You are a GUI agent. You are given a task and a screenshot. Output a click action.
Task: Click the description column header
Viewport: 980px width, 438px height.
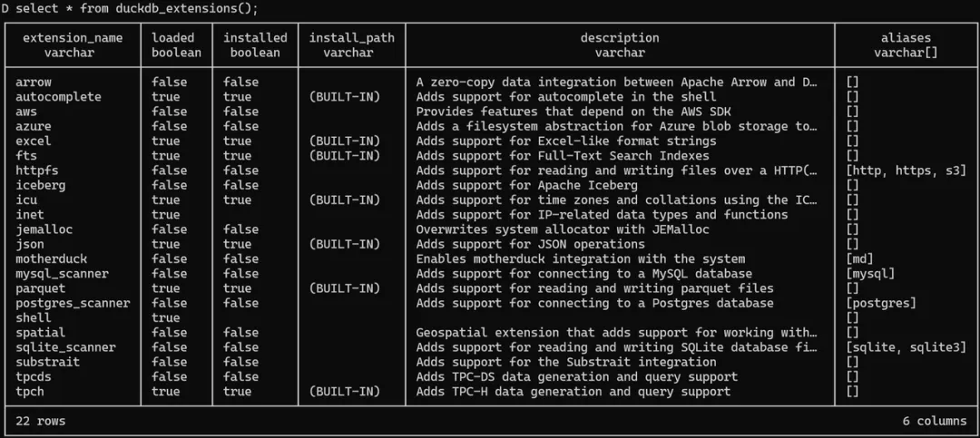pyautogui.click(x=620, y=38)
